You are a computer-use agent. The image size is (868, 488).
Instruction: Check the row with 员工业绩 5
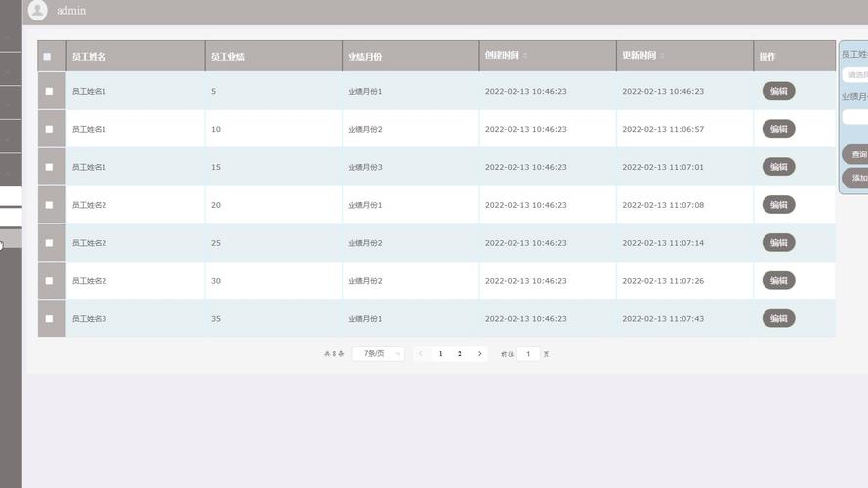click(x=49, y=91)
